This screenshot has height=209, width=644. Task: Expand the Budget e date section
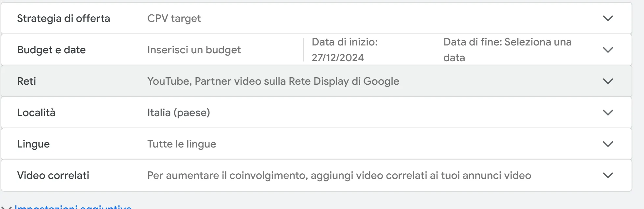(x=608, y=49)
